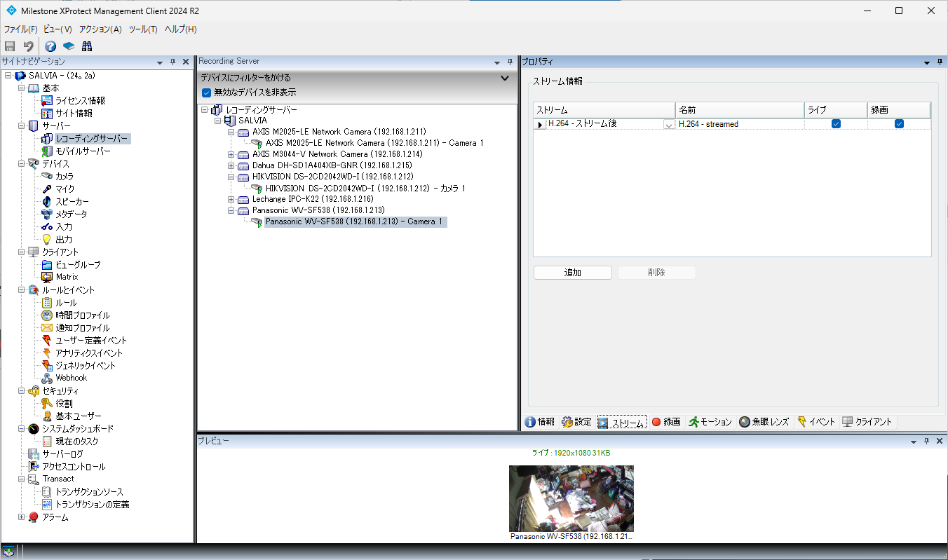Viewport: 948px width, 560px height.
Task: Switch to 録画 properties tab
Action: tap(665, 422)
